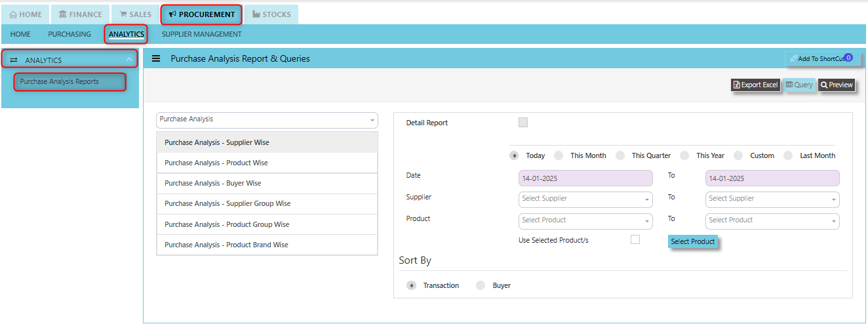Select Purchase Analysis - Buyer Wise
The height and width of the screenshot is (326, 868).
click(x=267, y=183)
